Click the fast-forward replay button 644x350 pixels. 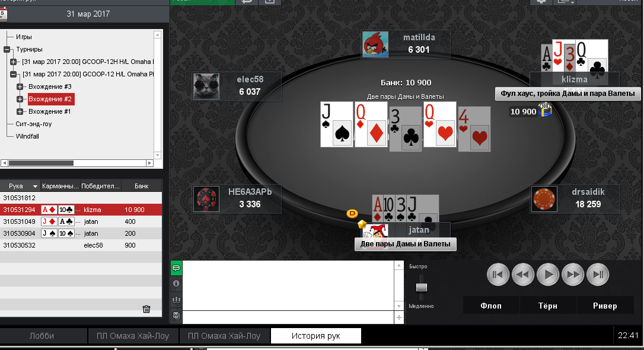573,275
